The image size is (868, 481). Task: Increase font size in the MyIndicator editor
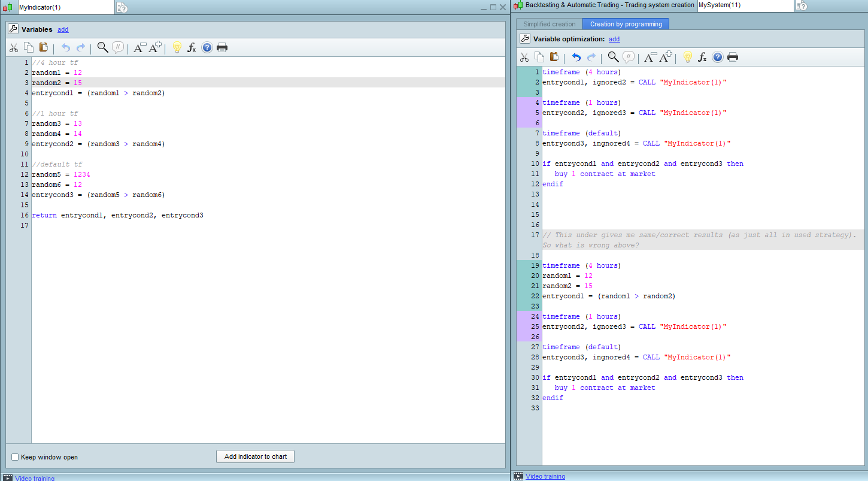pos(155,48)
